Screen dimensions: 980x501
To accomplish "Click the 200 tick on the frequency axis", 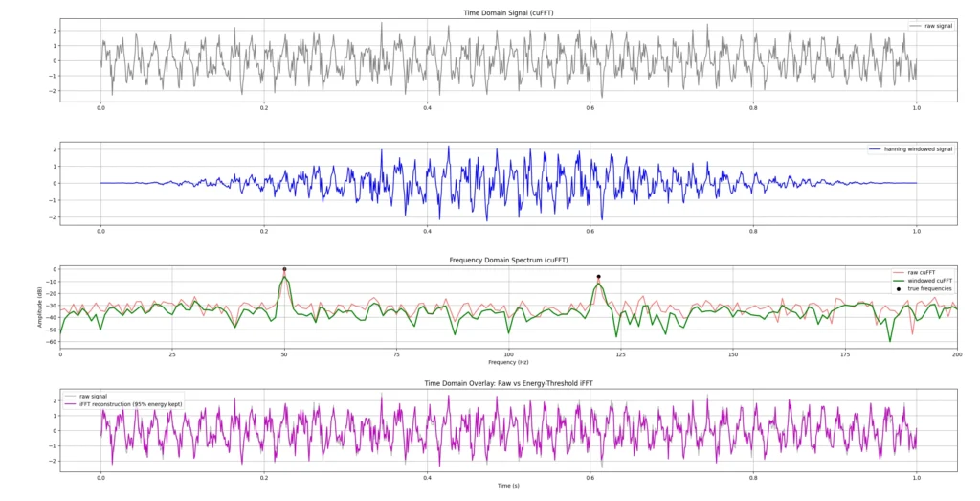I will [957, 353].
